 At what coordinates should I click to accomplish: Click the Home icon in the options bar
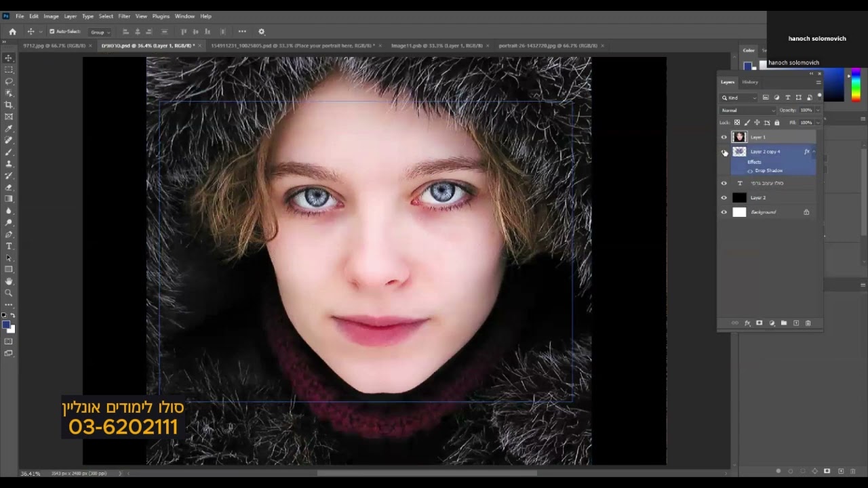pos(12,31)
